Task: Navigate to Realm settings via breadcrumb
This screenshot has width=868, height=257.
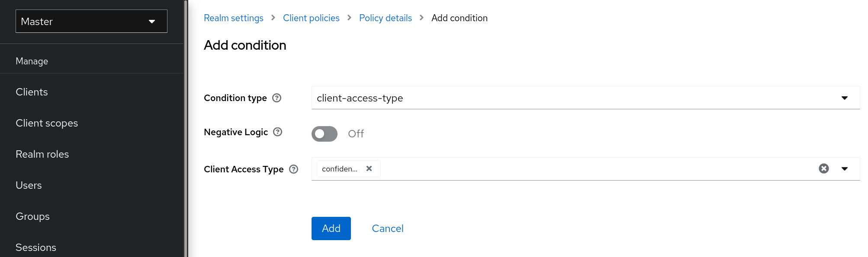Action: (234, 18)
